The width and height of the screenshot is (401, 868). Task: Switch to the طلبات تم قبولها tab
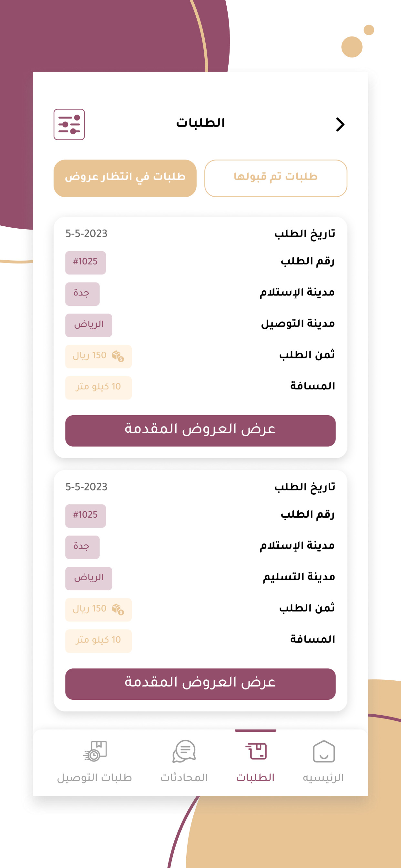tap(276, 178)
